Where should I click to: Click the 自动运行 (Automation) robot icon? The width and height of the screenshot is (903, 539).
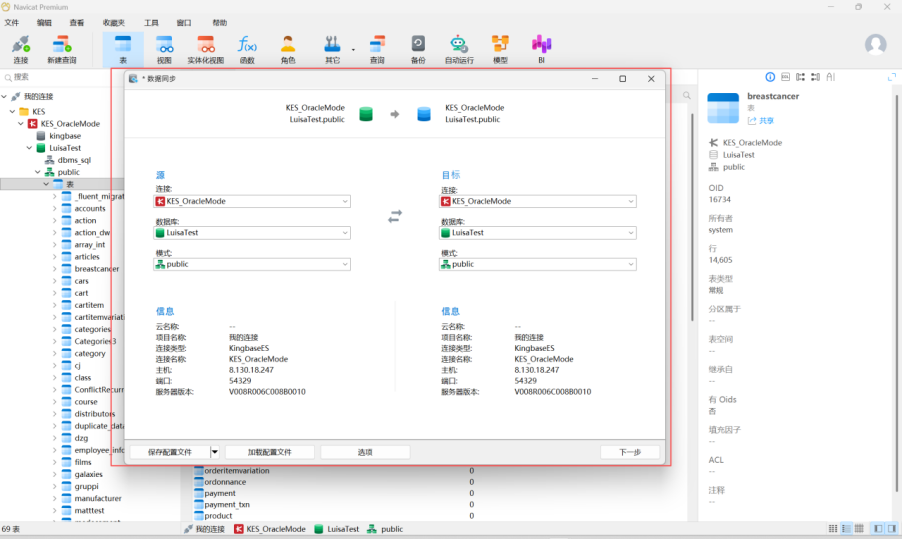459,48
